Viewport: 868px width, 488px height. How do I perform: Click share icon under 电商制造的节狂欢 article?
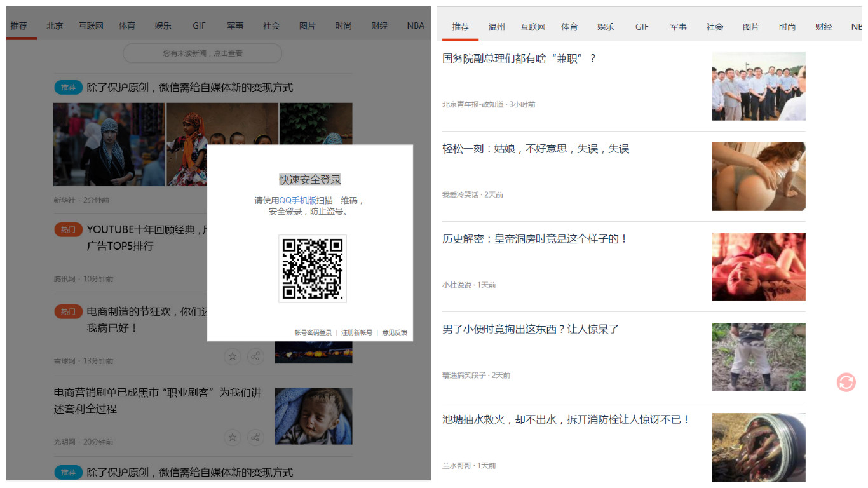(255, 356)
